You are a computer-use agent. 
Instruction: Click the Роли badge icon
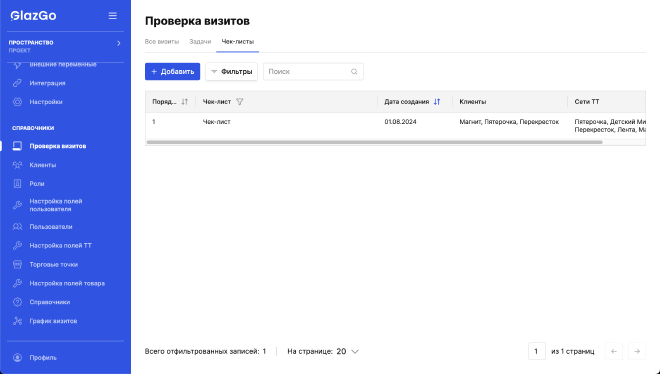(x=17, y=183)
